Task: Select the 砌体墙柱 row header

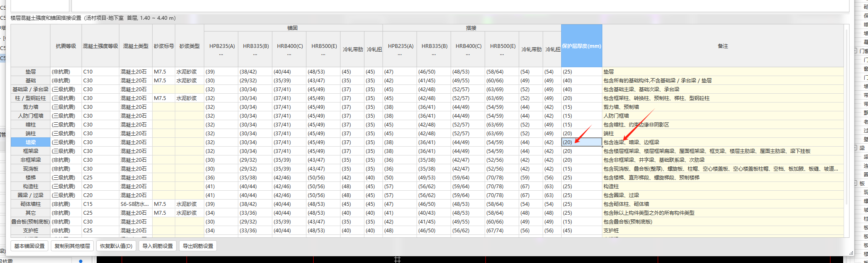Action: pos(31,204)
